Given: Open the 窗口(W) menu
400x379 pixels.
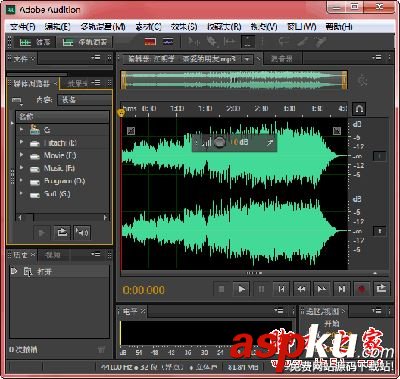Looking at the screenshot, I should pos(302,26).
